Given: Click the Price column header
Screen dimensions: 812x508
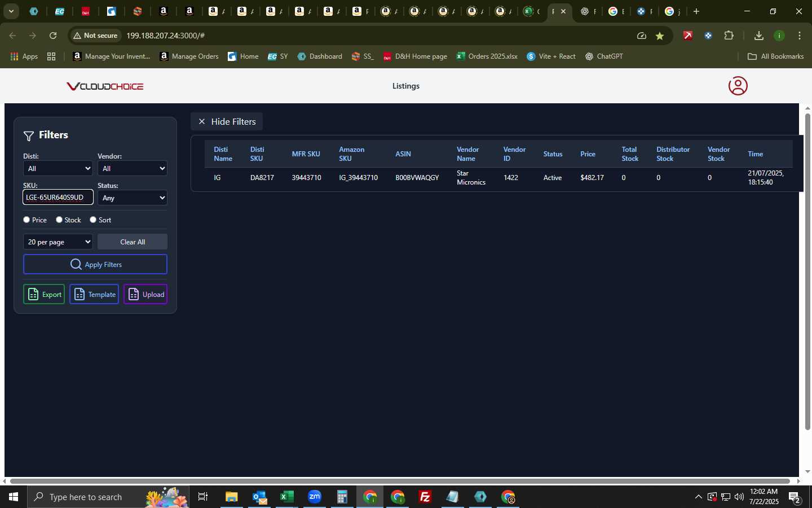Looking at the screenshot, I should click(x=588, y=154).
